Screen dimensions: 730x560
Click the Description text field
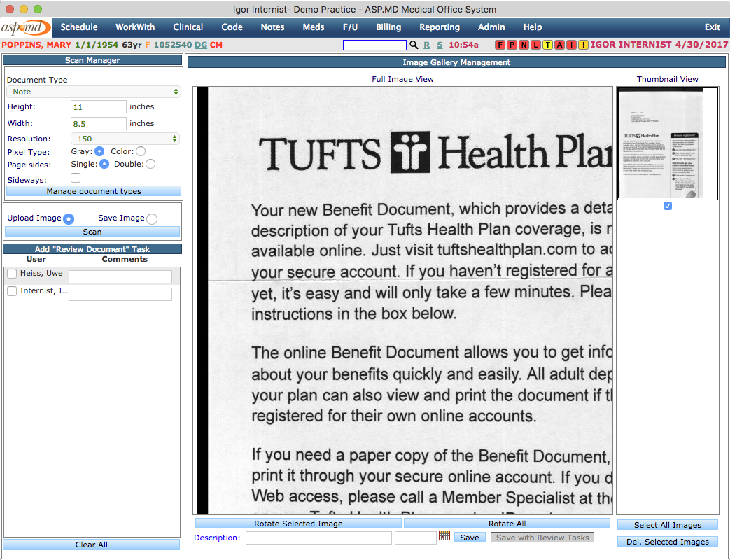(318, 538)
